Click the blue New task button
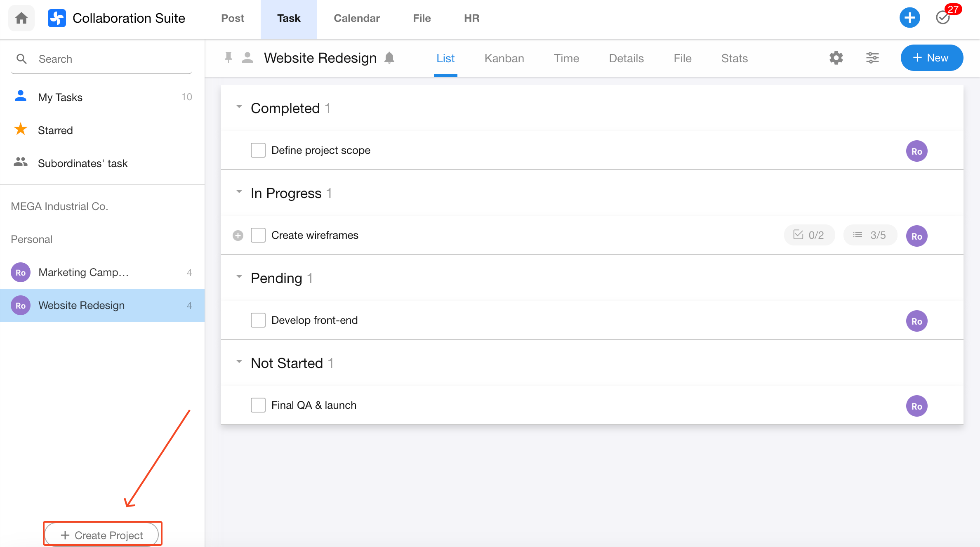 932,58
